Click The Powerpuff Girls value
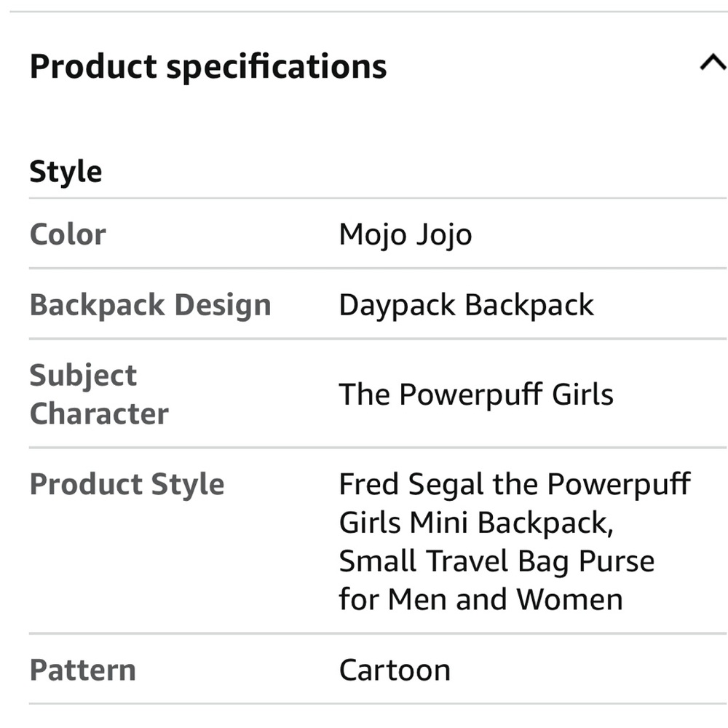The width and height of the screenshot is (728, 728). point(476,395)
